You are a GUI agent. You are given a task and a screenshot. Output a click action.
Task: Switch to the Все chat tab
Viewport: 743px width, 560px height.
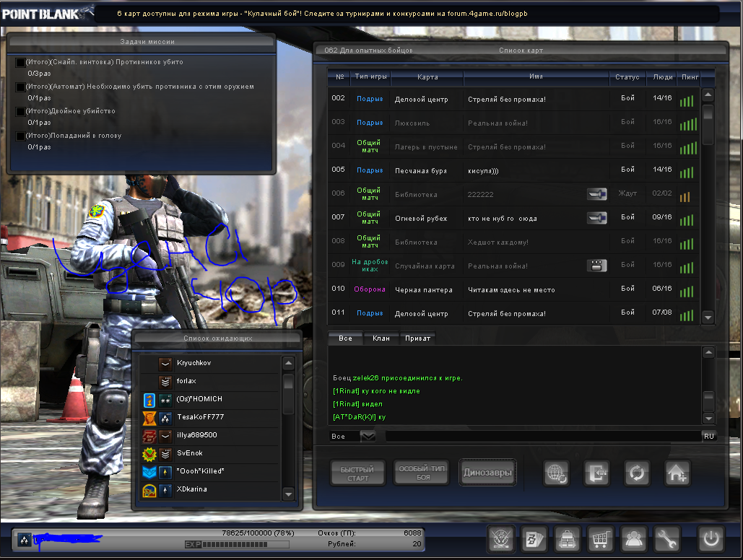tap(345, 338)
